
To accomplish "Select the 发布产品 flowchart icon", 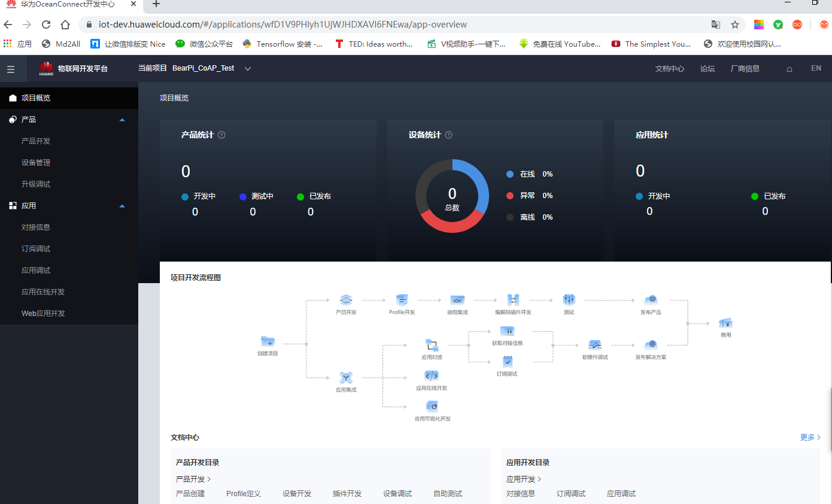I will pyautogui.click(x=651, y=299).
